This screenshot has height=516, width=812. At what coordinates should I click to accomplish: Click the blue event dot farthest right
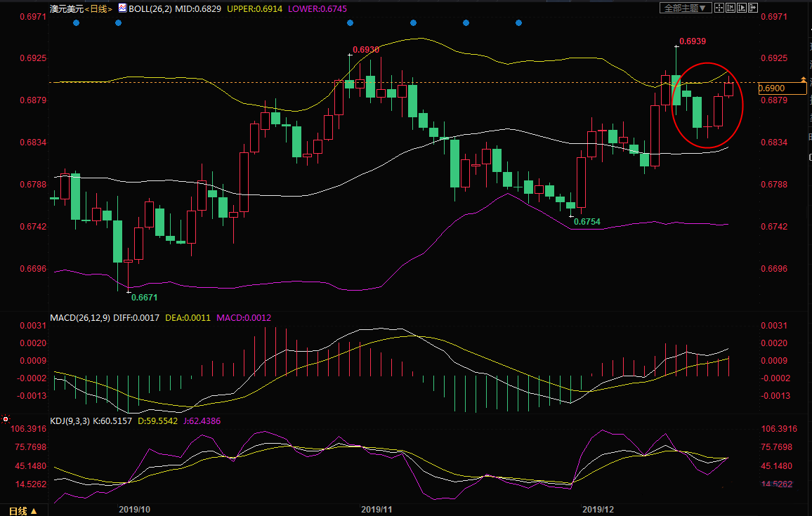pos(518,23)
